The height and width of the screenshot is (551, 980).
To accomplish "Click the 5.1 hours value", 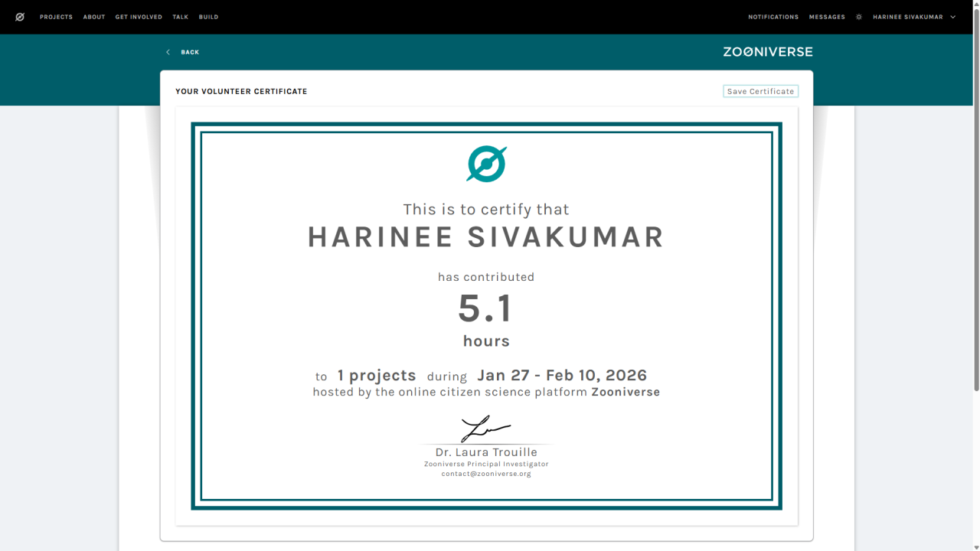I will click(x=486, y=309).
